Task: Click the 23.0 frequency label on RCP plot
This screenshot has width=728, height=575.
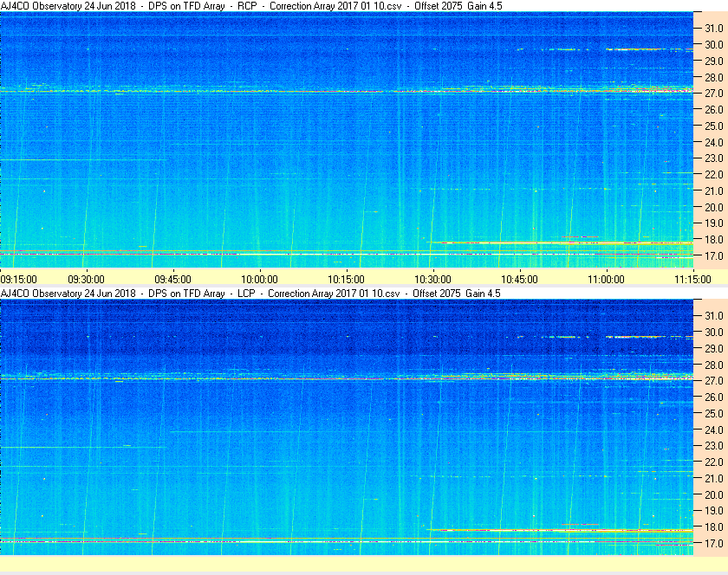Action: [x=714, y=158]
